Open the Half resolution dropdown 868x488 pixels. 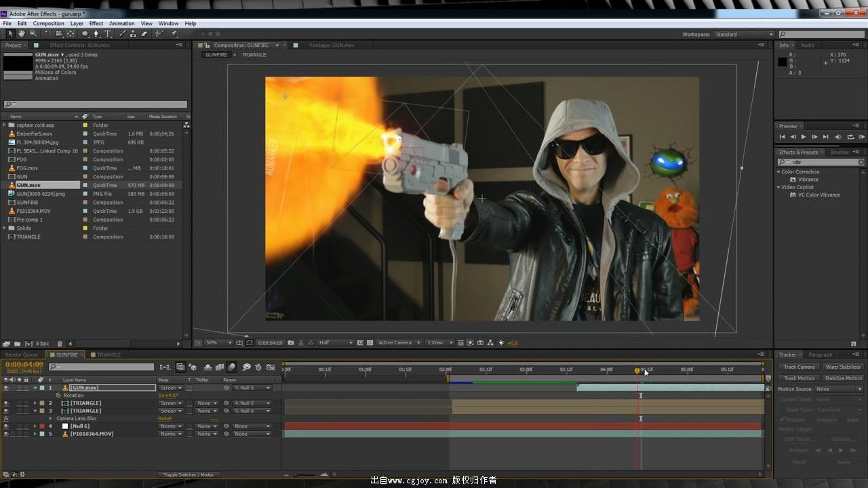coord(336,343)
